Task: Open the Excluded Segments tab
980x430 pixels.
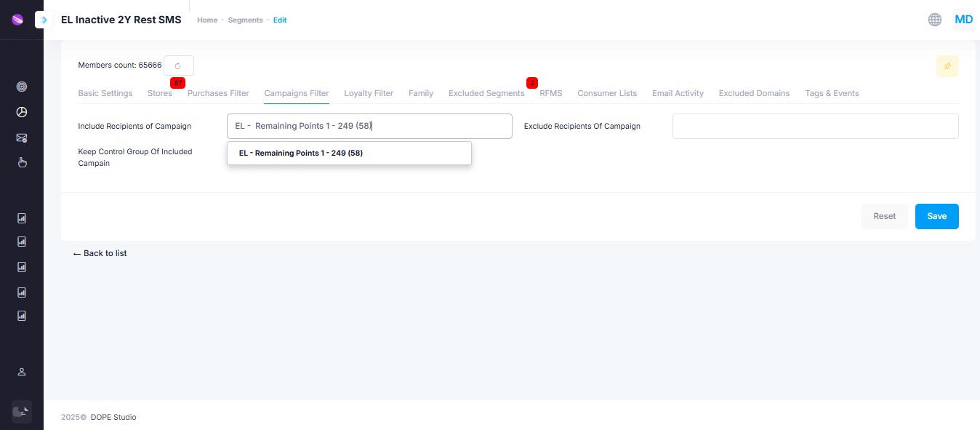Action: click(486, 93)
